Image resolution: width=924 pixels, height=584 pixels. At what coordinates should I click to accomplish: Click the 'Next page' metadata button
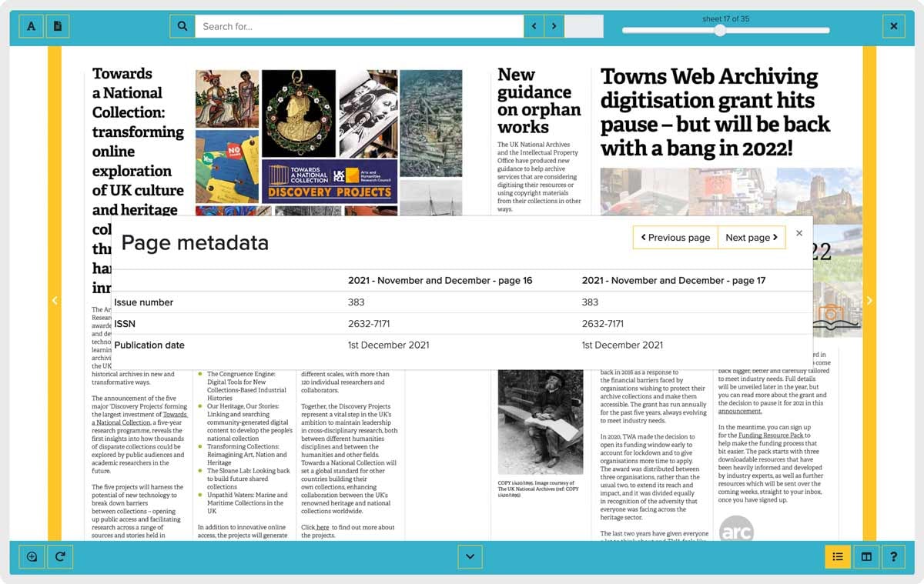click(752, 238)
